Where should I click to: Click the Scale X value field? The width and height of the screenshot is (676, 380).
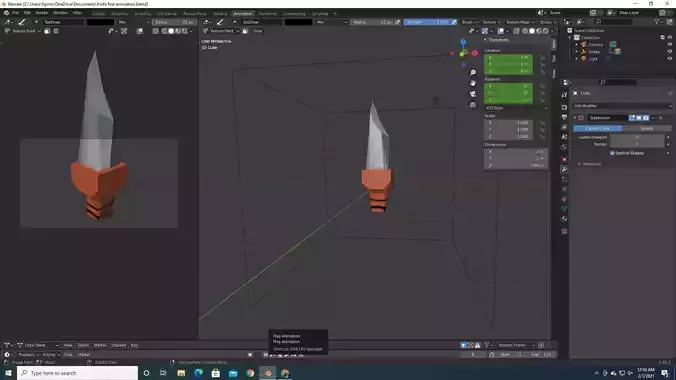(x=508, y=122)
